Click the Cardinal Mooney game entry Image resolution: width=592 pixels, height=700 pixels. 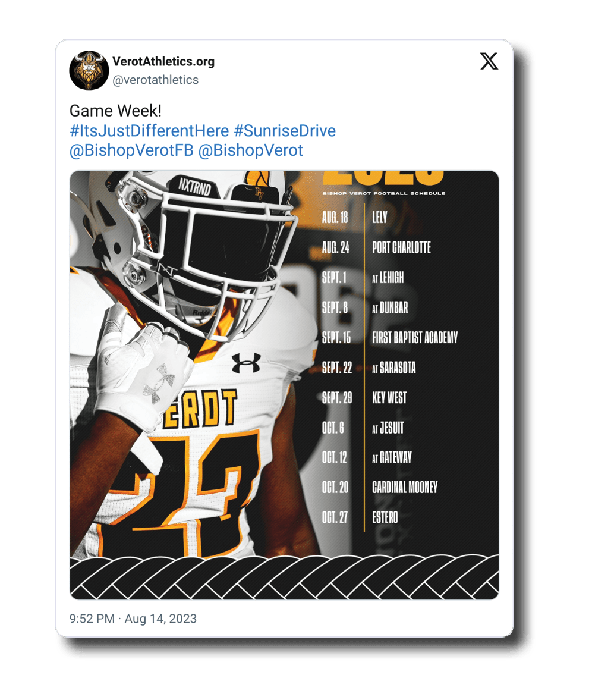[405, 488]
